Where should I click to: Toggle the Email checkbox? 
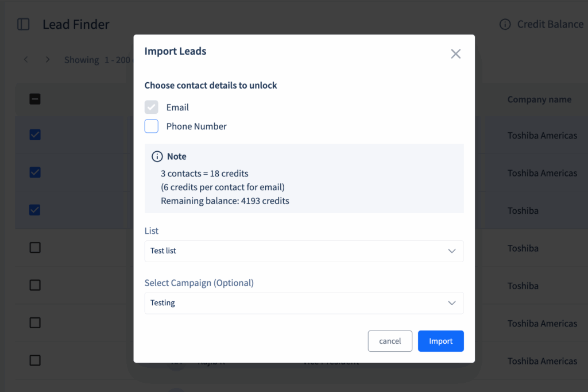tap(152, 107)
